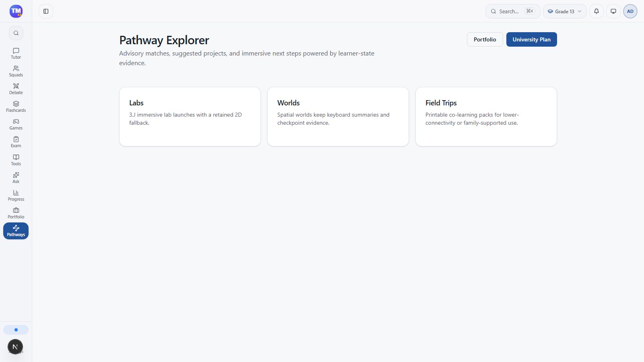Screen dimensions: 644x362
Task: Click "Spatial worlds keep keyboard summaries" text
Action: click(x=333, y=119)
